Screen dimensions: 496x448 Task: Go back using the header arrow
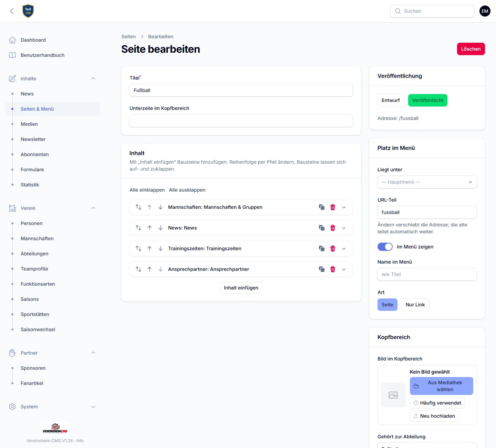(x=12, y=11)
